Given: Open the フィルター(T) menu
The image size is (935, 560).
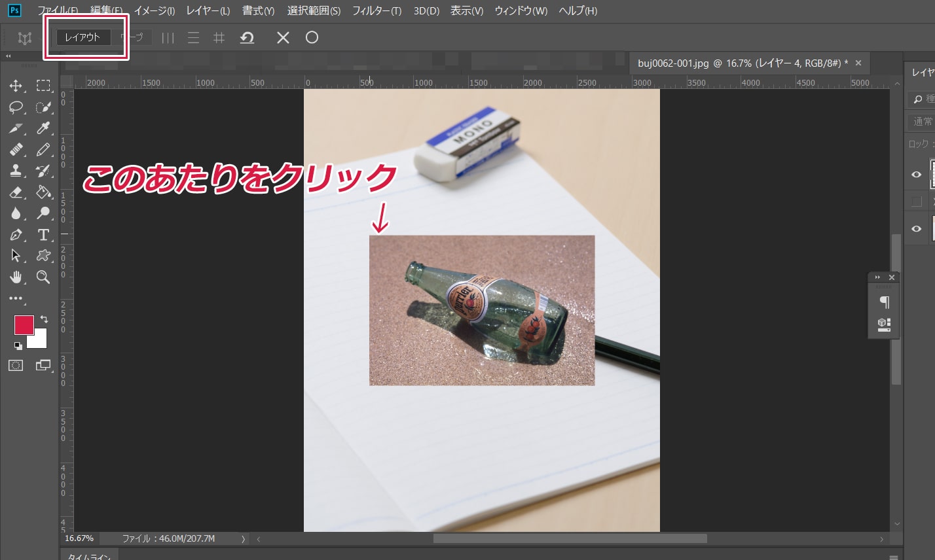Looking at the screenshot, I should click(x=376, y=11).
